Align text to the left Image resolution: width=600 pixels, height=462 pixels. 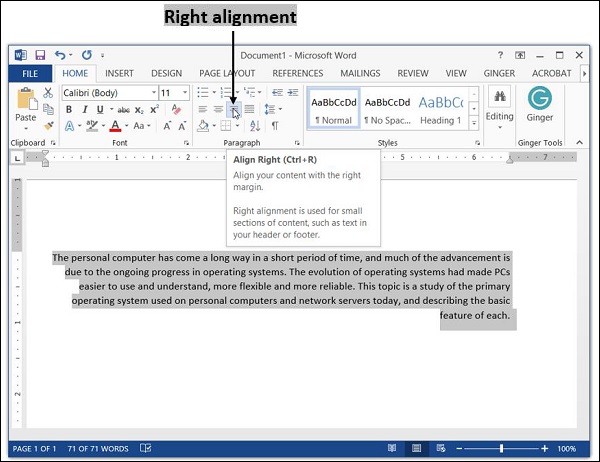203,109
